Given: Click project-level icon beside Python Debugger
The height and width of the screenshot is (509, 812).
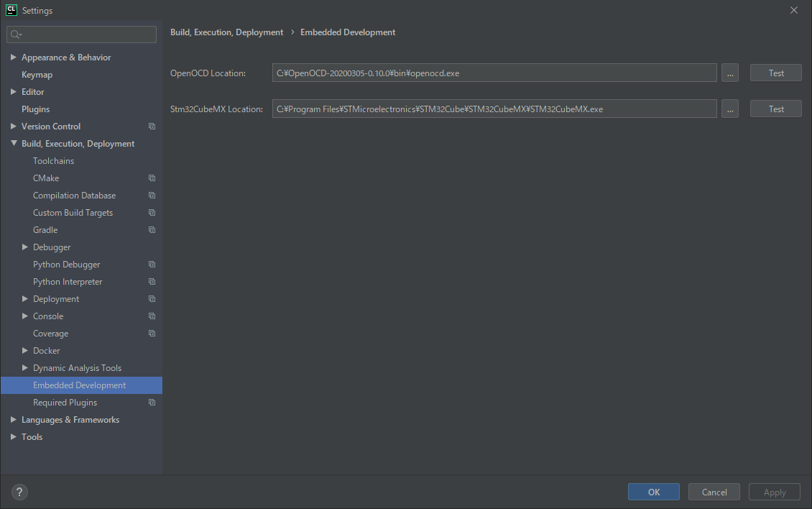Looking at the screenshot, I should click(x=152, y=265).
